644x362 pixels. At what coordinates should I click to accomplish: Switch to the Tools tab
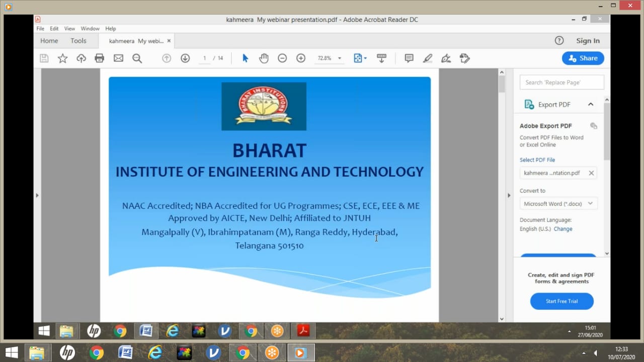coord(78,41)
